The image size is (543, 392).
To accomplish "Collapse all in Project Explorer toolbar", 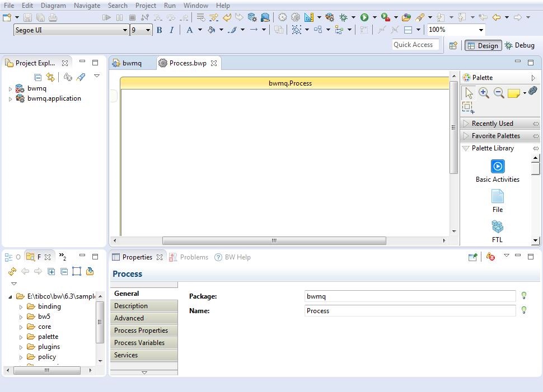I will point(38,77).
